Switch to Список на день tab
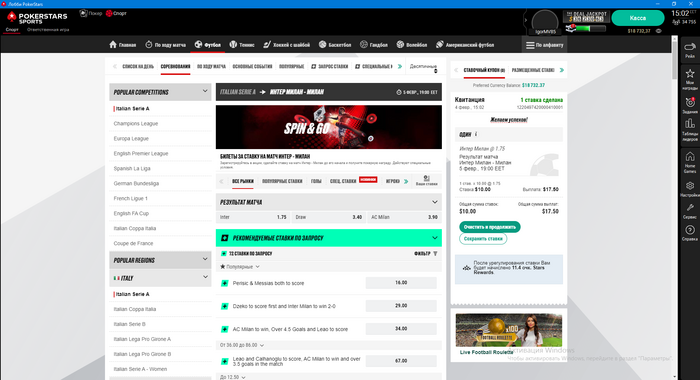700x380 pixels. (138, 67)
